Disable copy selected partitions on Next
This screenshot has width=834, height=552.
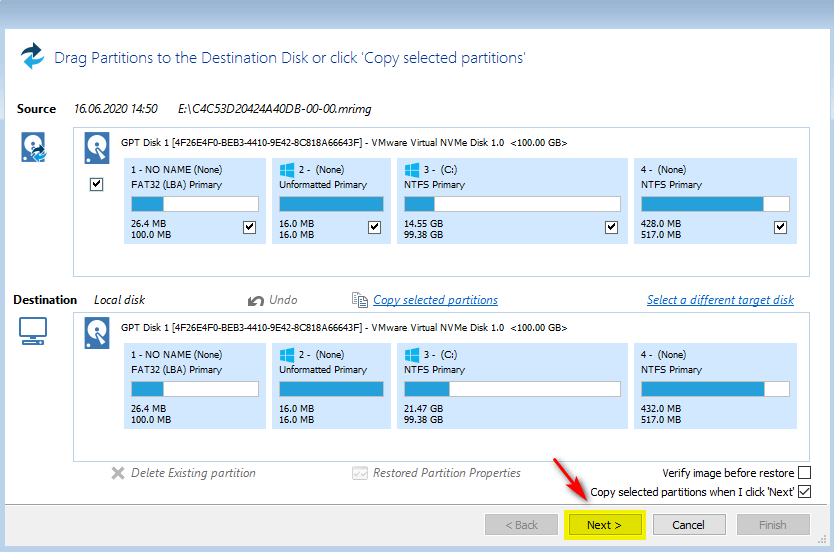click(805, 492)
